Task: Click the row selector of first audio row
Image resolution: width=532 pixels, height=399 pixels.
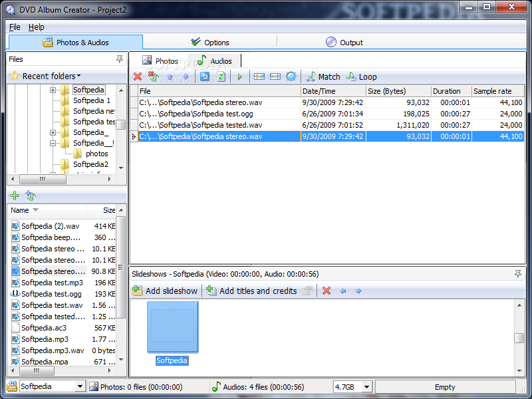Action: (x=134, y=102)
